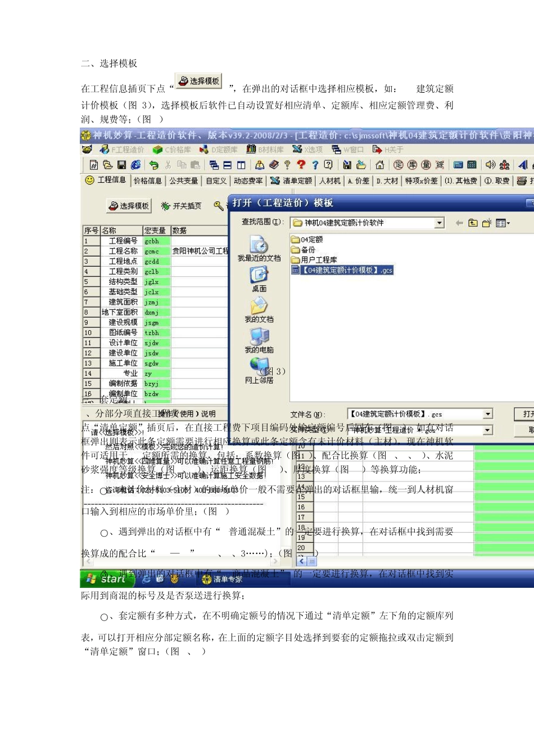
Task: Switch to the 工程信息 tab
Action: pyautogui.click(x=105, y=180)
